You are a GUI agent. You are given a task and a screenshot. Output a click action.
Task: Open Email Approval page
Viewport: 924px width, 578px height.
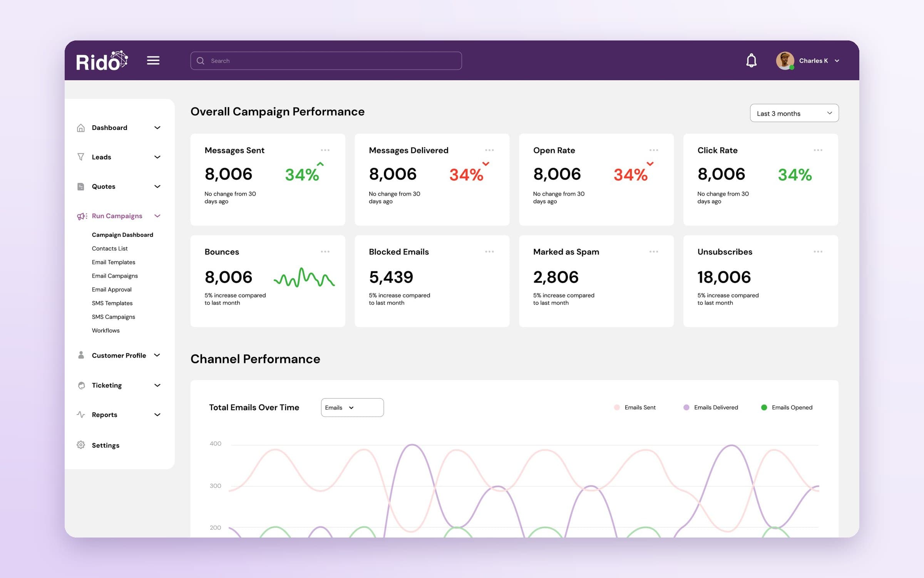tap(112, 289)
